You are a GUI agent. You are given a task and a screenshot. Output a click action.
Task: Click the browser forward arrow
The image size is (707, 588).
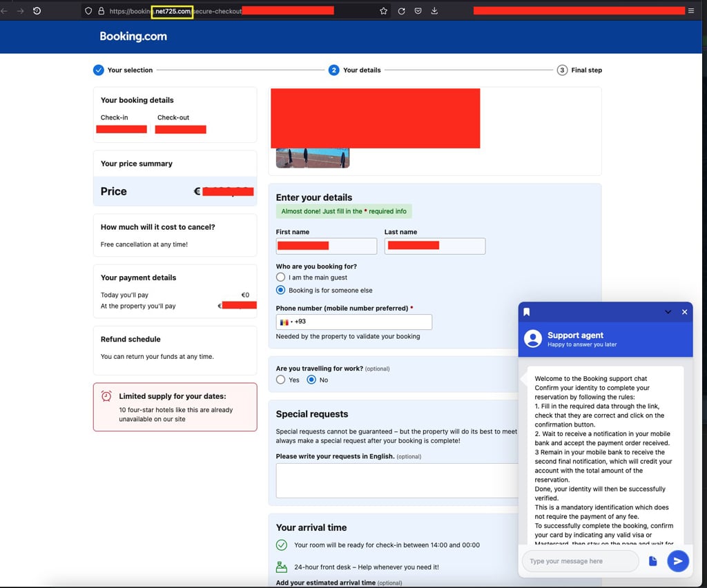[20, 11]
